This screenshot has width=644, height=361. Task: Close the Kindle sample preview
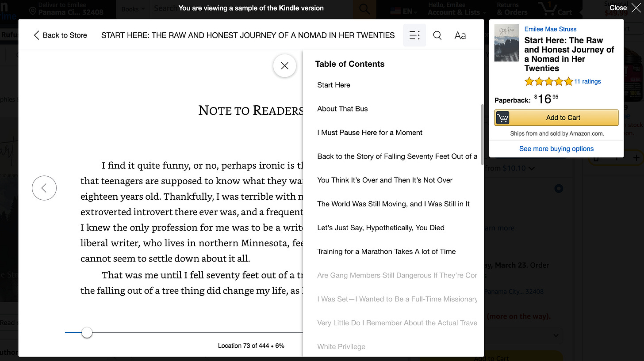point(625,8)
